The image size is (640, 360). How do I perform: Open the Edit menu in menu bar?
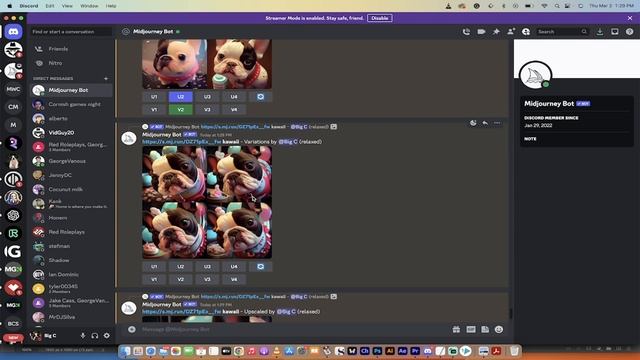(50, 6)
